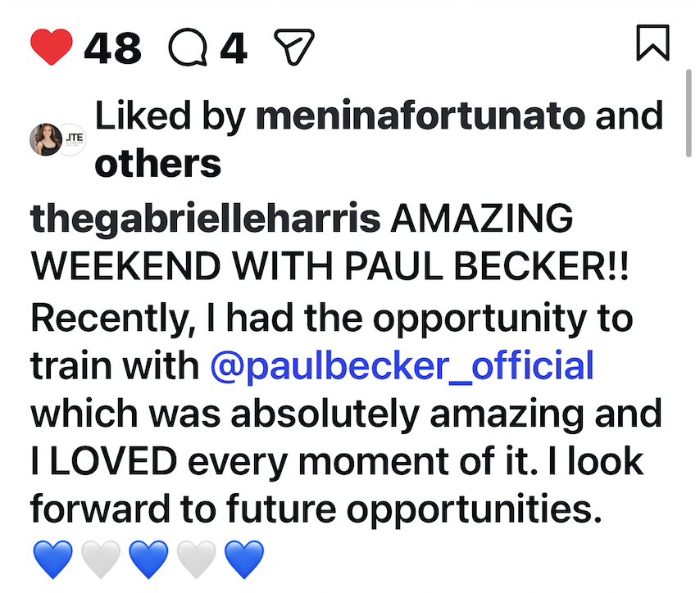Click the second white heart emoji
The height and width of the screenshot is (593, 700).
tap(196, 561)
